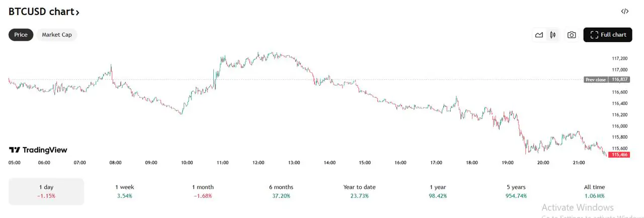Switch to Market Cap view
This screenshot has width=644, height=218.
click(57, 35)
